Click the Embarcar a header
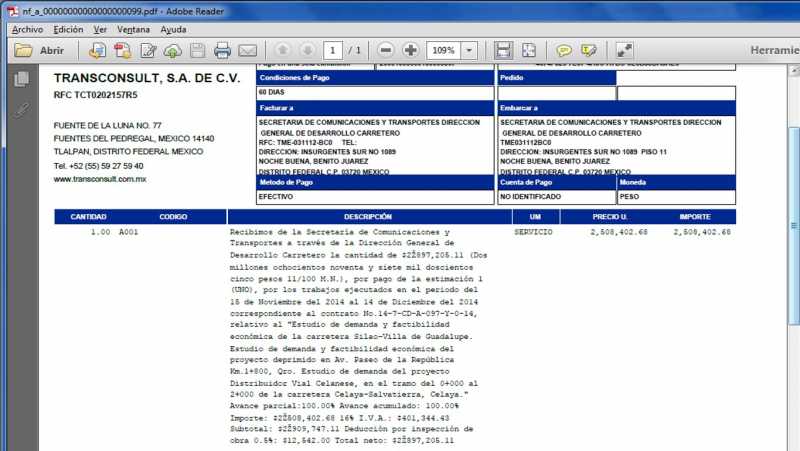 click(x=616, y=108)
